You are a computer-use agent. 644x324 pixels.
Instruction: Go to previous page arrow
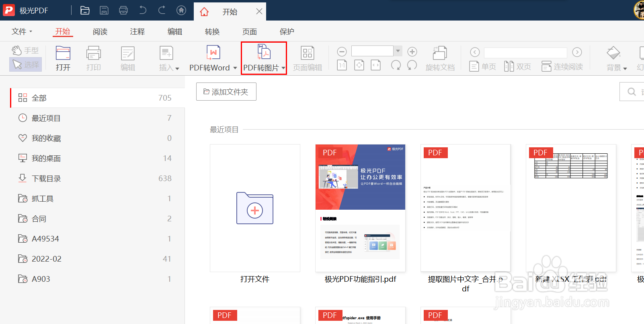click(x=475, y=52)
